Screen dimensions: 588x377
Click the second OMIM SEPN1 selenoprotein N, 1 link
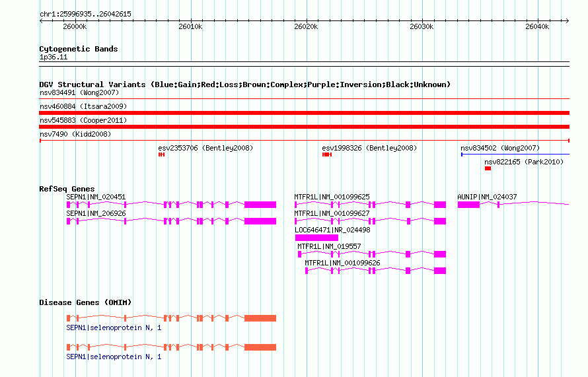pos(114,357)
